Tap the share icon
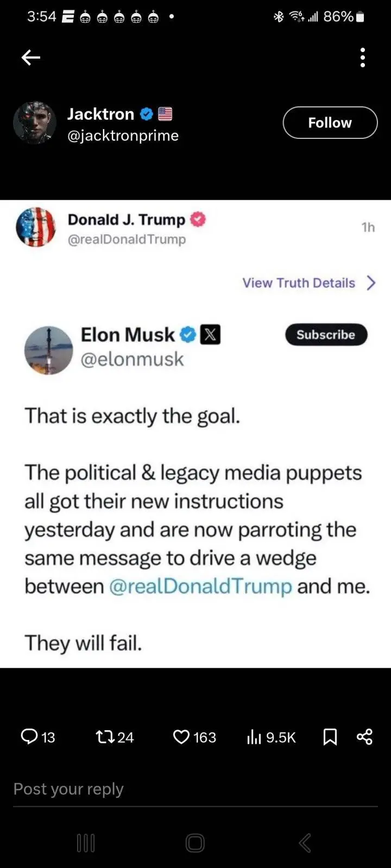391x868 pixels. click(x=364, y=737)
